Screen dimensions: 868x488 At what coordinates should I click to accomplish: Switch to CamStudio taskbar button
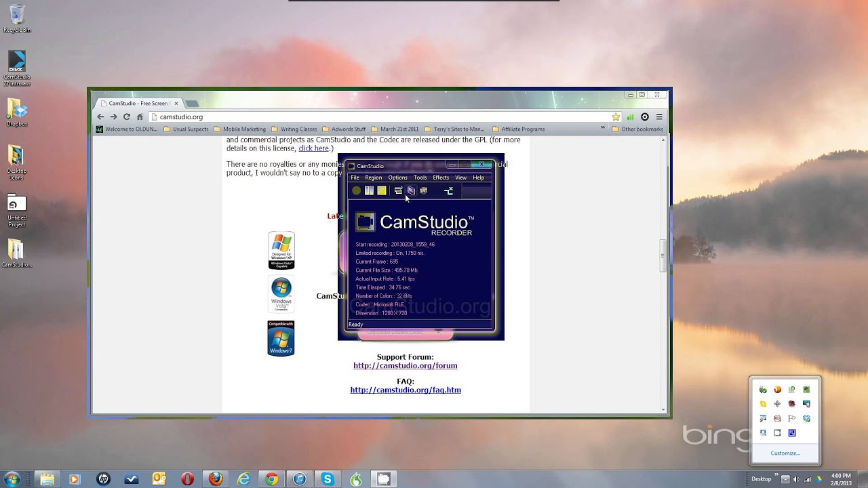click(384, 479)
